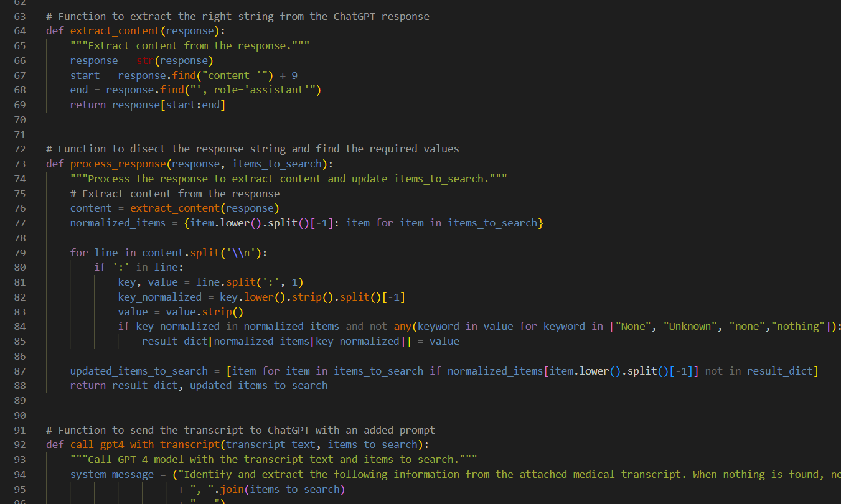Click the "system_message" variable on line 94
841x504 pixels.
pos(112,475)
